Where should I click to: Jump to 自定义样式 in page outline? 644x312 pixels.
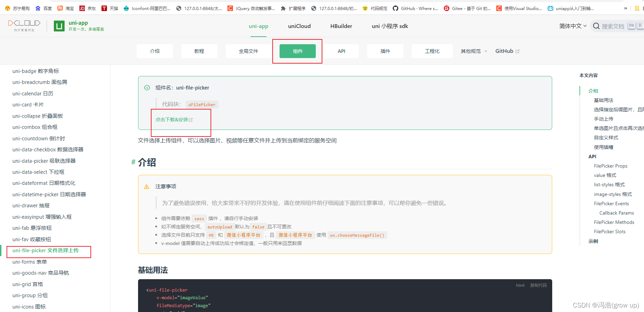(x=606, y=138)
